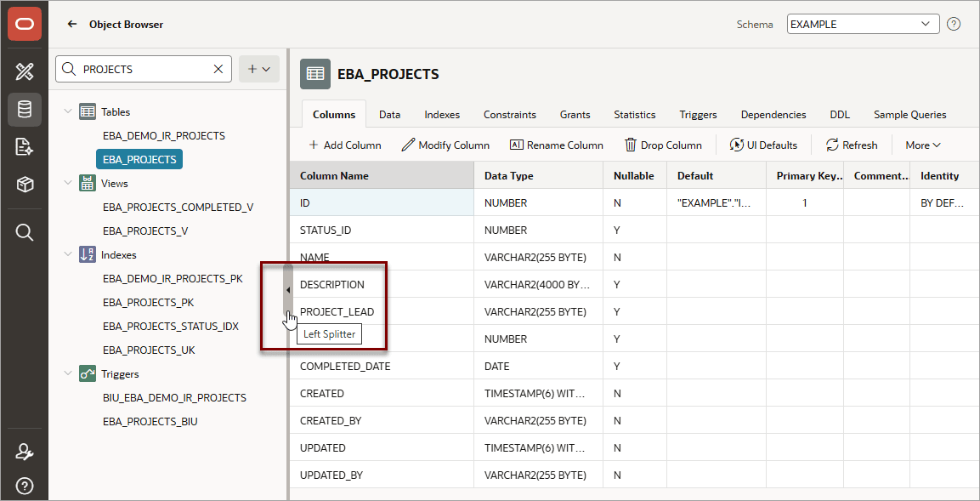Click the Left Splitter collapse handle

pos(288,289)
